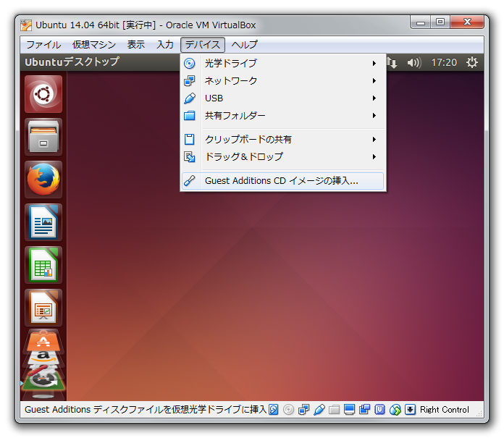This screenshot has height=438, width=504.
Task: Click the clipboard icon in the menu
Action: tap(189, 140)
